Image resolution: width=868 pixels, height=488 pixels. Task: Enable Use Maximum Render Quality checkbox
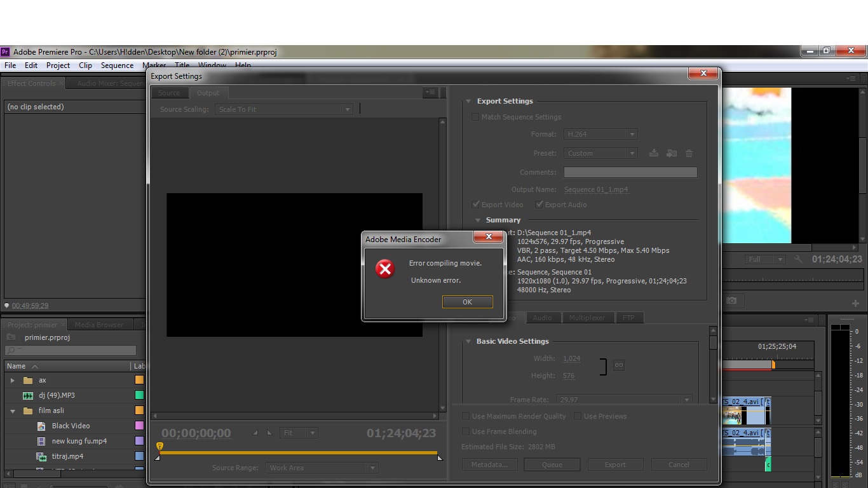[x=466, y=416]
